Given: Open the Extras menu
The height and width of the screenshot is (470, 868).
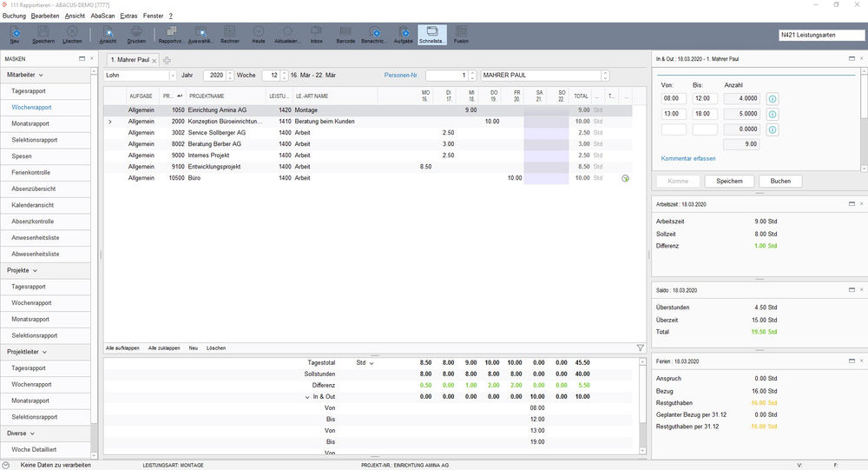Looking at the screenshot, I should click(x=128, y=17).
